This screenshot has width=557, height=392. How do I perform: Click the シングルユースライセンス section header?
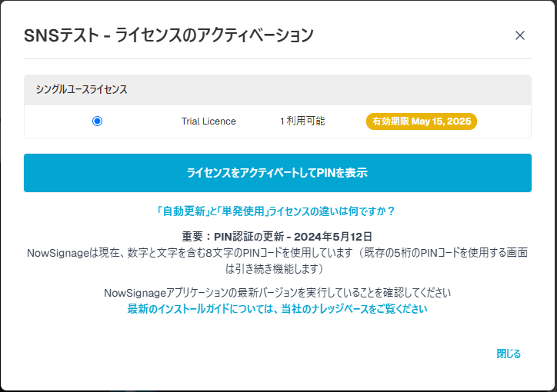click(278, 90)
